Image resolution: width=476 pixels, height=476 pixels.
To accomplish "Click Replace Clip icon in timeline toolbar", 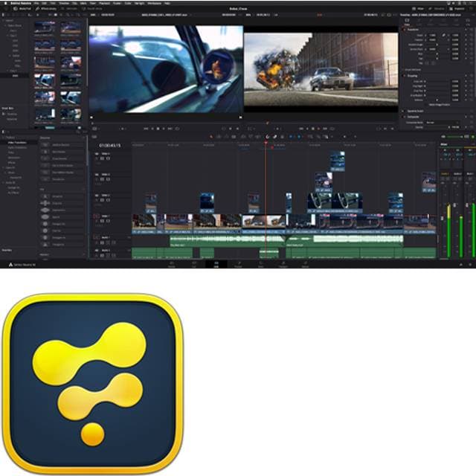I will pos(258,137).
